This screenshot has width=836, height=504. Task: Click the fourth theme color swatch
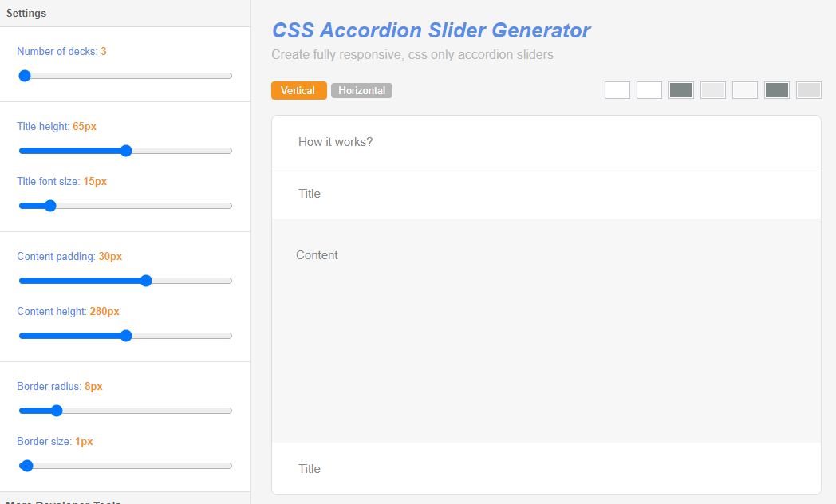coord(712,89)
